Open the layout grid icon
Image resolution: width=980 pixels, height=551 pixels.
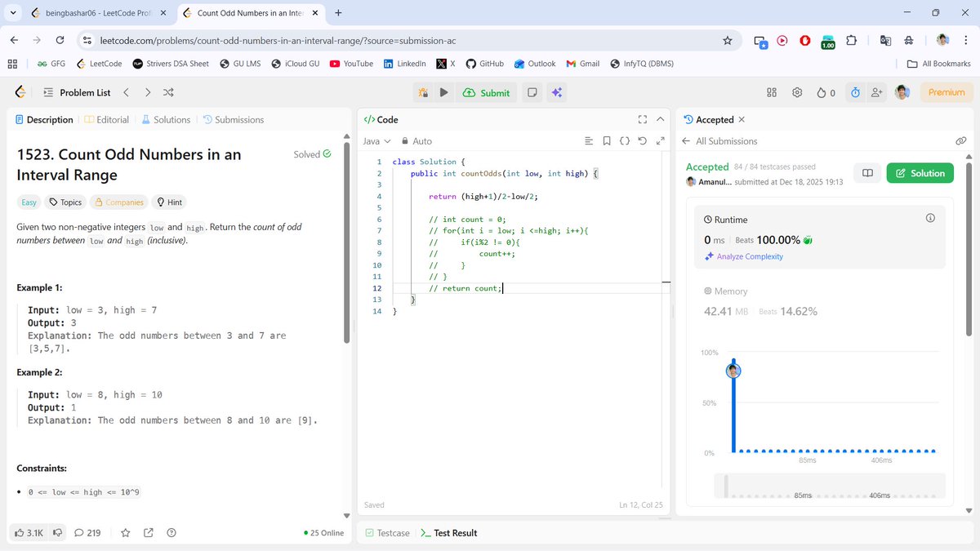click(772, 92)
